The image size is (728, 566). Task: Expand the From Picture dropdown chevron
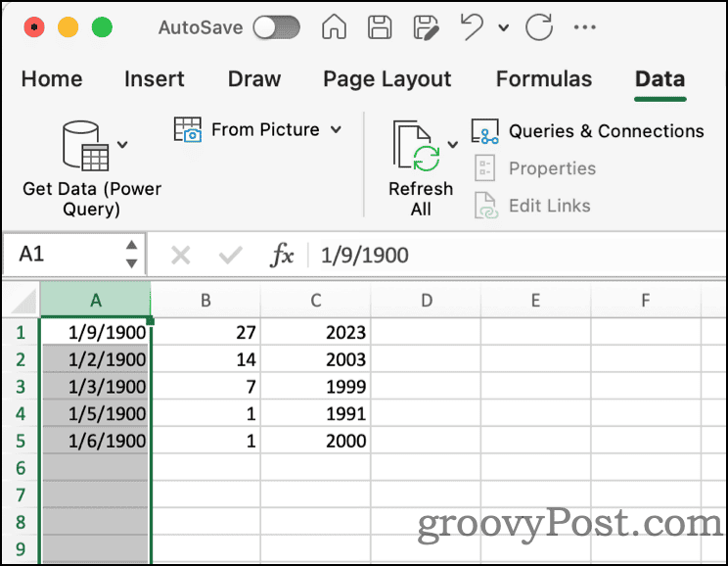pos(337,129)
